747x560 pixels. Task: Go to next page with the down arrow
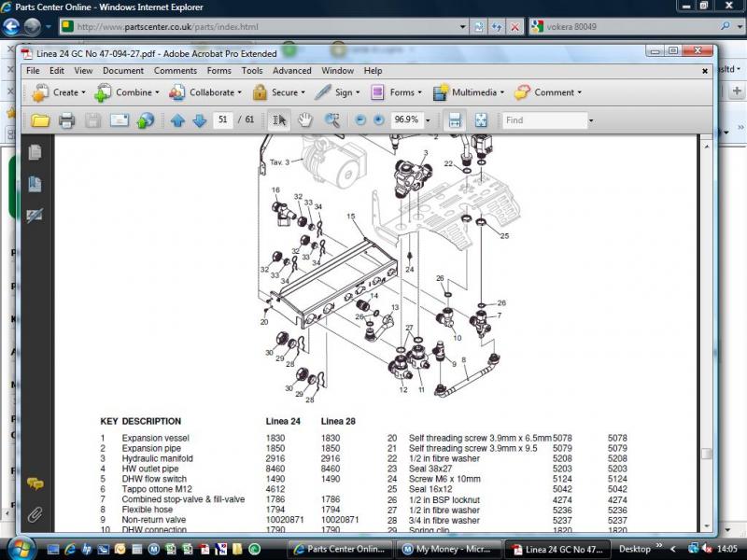pos(199,120)
